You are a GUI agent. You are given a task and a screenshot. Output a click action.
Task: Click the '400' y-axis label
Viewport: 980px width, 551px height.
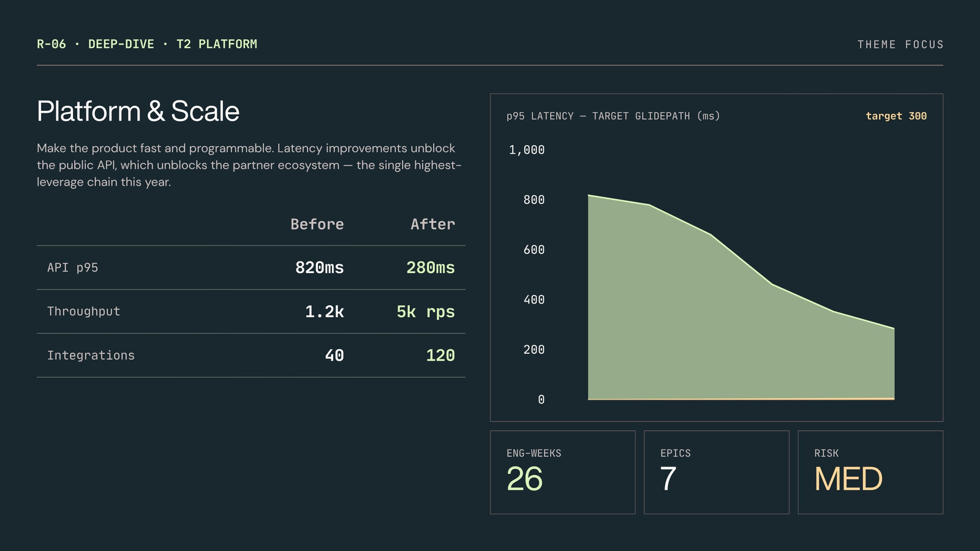coord(534,299)
